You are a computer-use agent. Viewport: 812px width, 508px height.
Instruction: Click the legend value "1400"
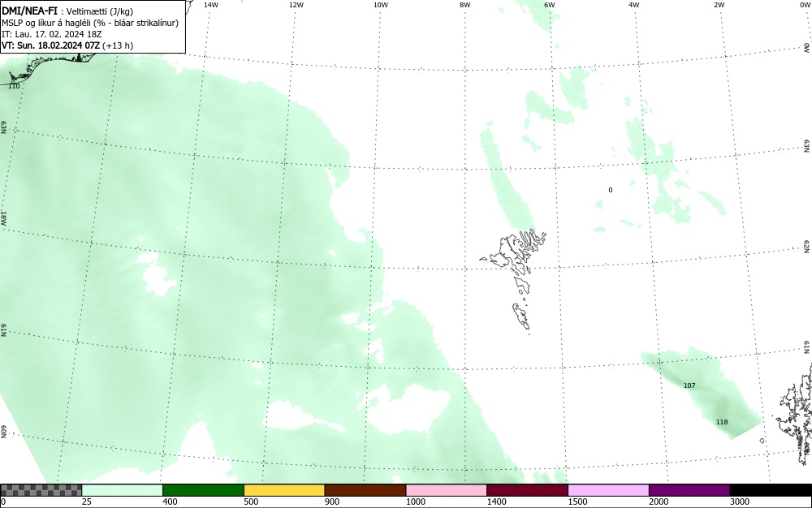point(497,502)
